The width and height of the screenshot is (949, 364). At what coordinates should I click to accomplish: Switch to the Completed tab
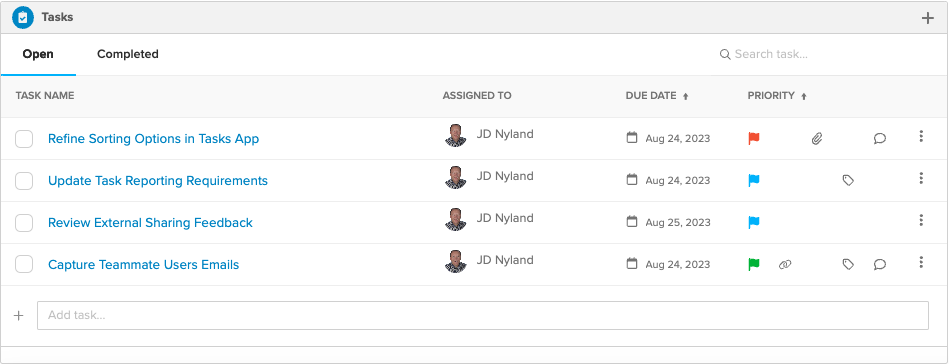(128, 54)
